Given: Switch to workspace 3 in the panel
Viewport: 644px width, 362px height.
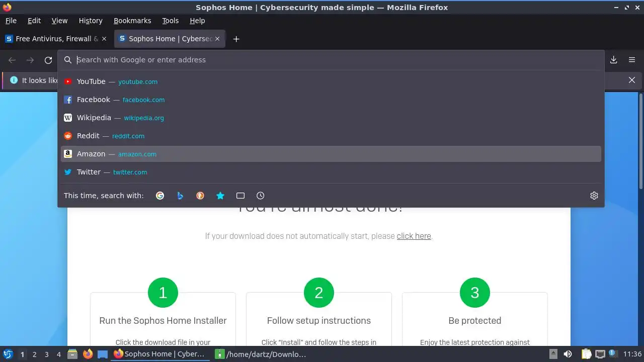Looking at the screenshot, I should click(x=46, y=354).
